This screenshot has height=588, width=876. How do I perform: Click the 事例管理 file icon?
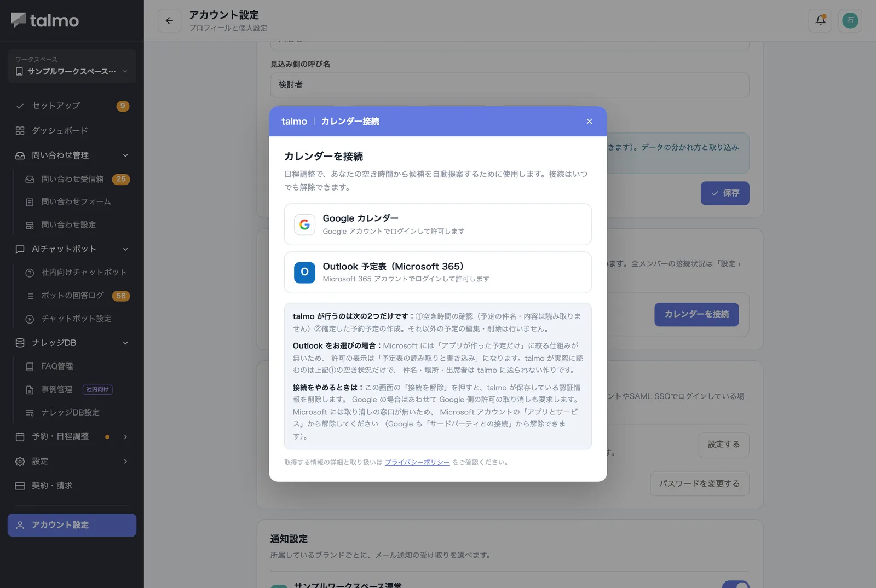30,390
